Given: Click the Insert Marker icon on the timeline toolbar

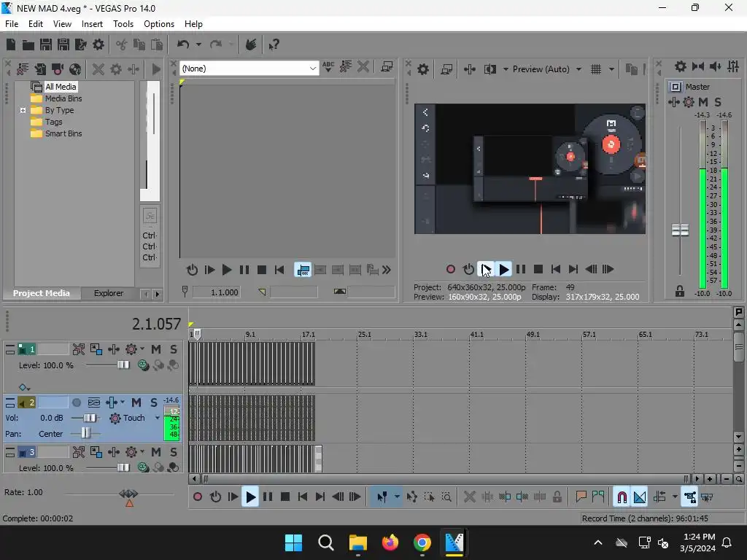Looking at the screenshot, I should point(581,497).
